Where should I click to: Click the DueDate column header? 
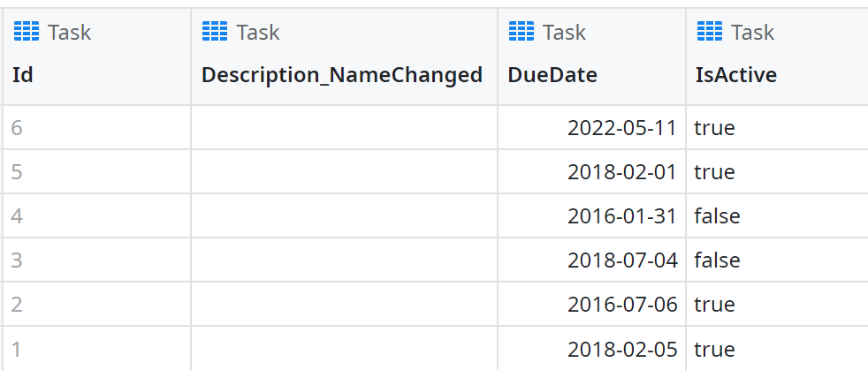tap(552, 75)
